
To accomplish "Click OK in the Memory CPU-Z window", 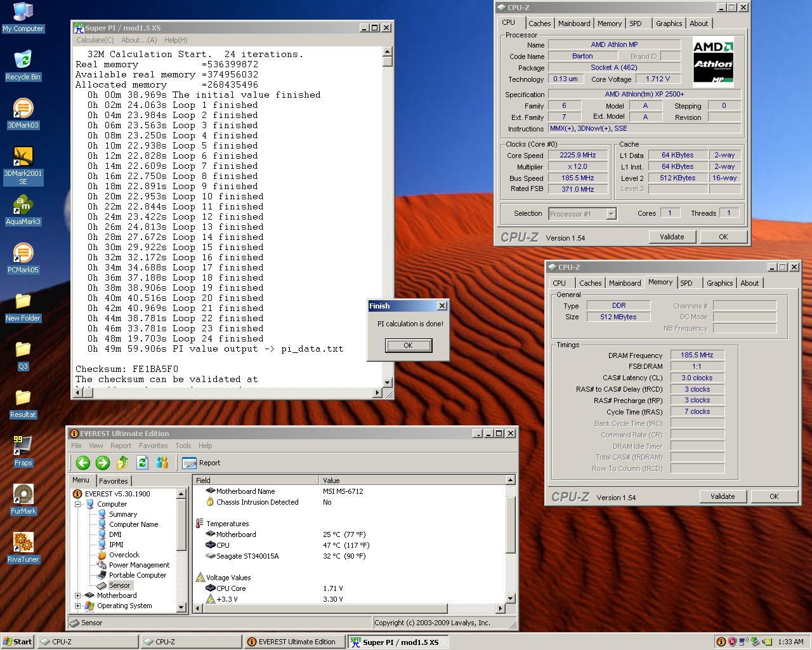I will coord(773,496).
